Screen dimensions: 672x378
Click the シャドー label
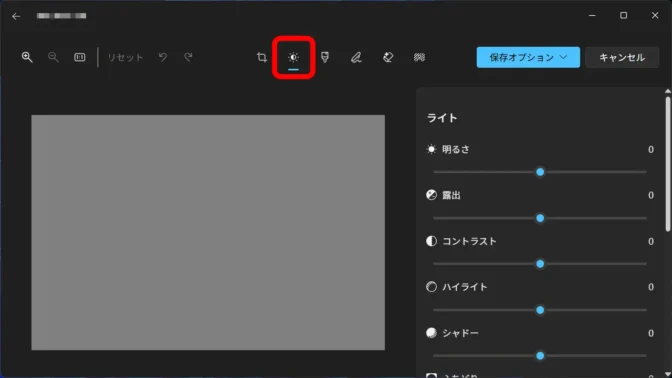[x=460, y=333]
